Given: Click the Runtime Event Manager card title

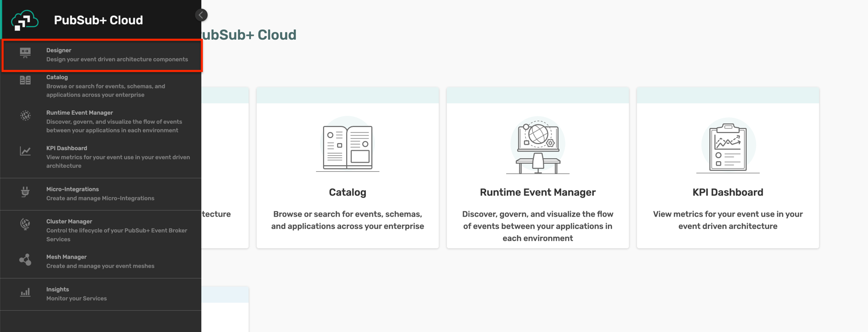Looking at the screenshot, I should [537, 192].
